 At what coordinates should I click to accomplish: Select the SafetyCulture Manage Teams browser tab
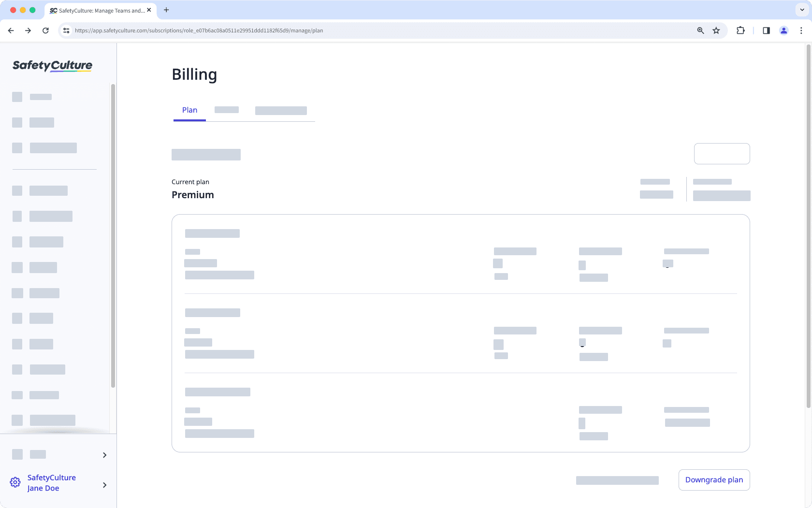coord(97,10)
